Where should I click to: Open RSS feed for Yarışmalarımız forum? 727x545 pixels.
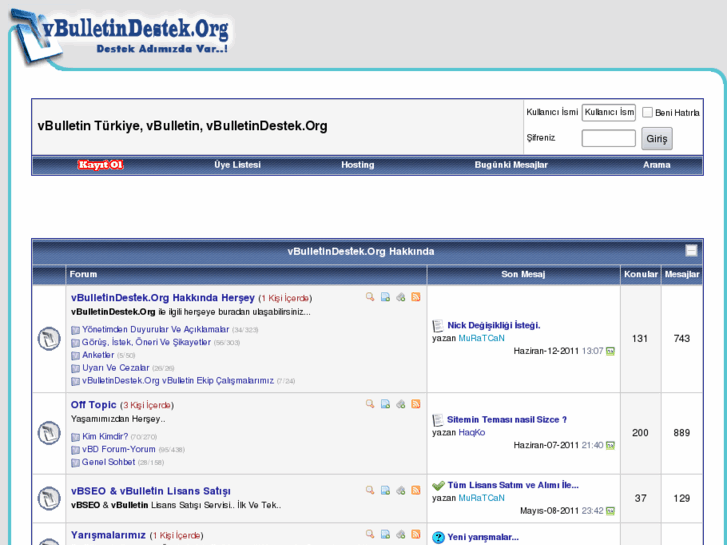coord(416,534)
